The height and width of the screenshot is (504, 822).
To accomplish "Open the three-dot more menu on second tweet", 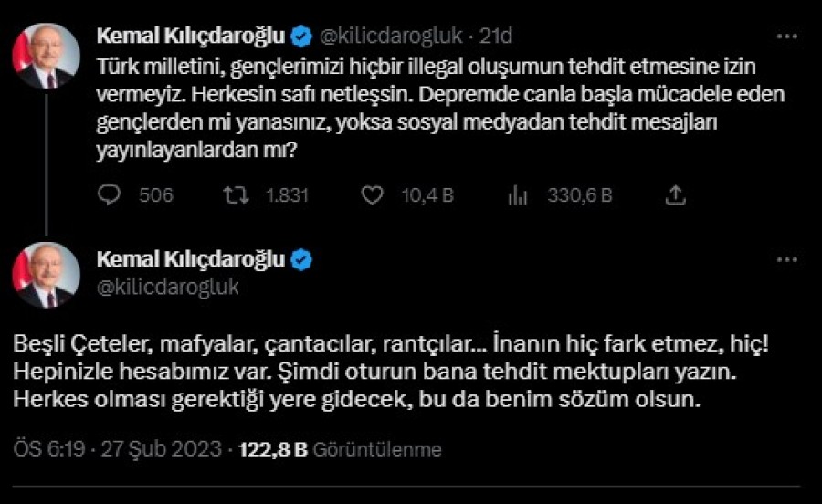I will point(785,259).
